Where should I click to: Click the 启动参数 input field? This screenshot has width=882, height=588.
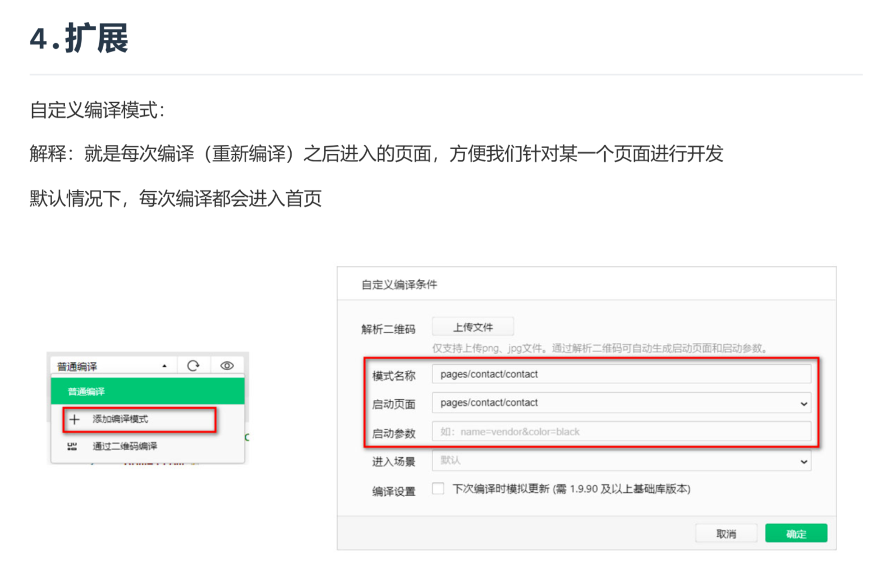tap(621, 431)
